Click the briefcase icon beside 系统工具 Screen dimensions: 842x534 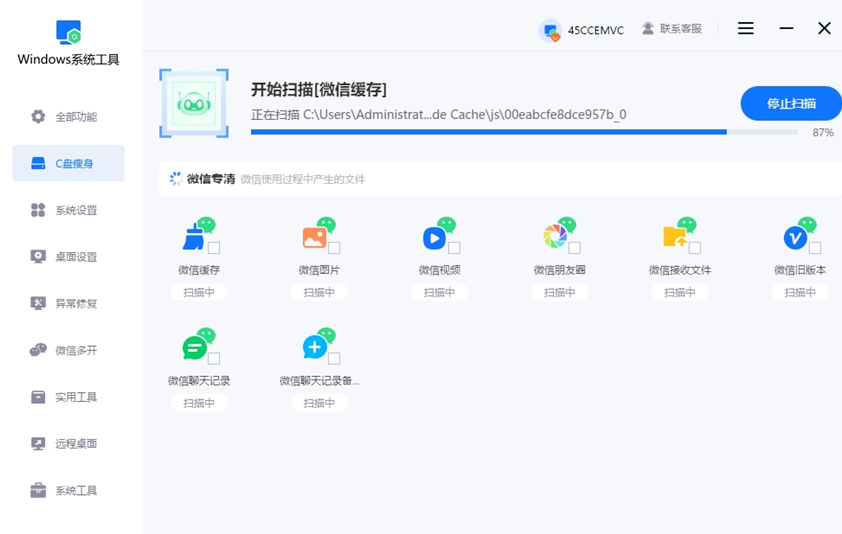coord(38,490)
